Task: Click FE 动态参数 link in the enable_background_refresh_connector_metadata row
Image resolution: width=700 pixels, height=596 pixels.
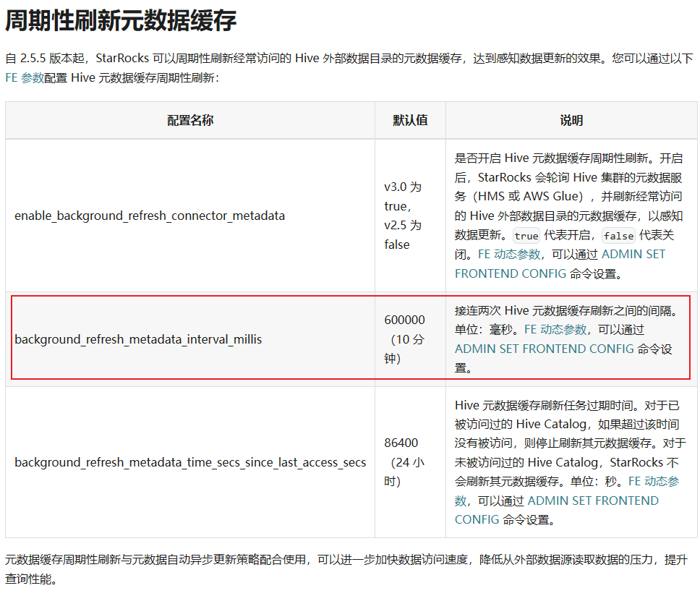Action: 509,254
